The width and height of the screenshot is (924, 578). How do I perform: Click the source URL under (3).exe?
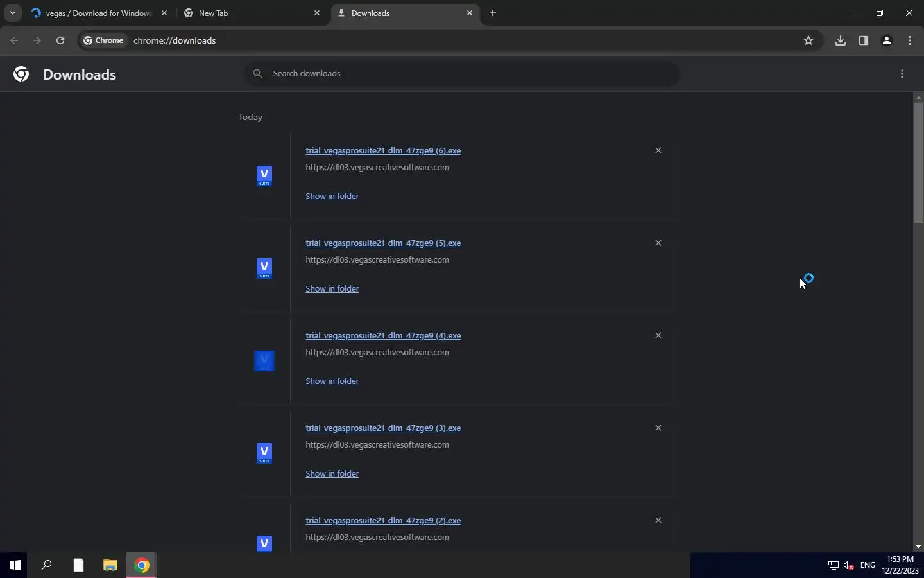click(x=377, y=444)
